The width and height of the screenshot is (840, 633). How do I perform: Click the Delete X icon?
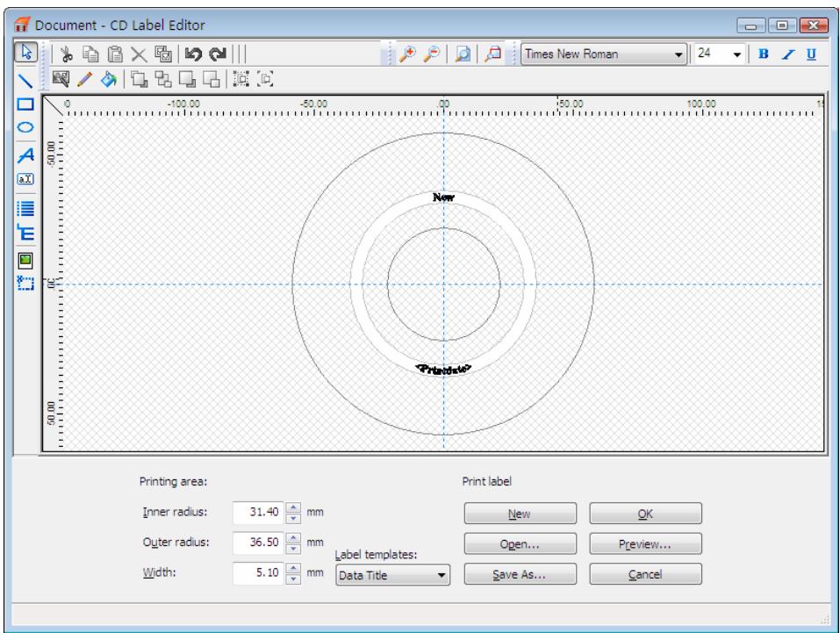tap(139, 54)
